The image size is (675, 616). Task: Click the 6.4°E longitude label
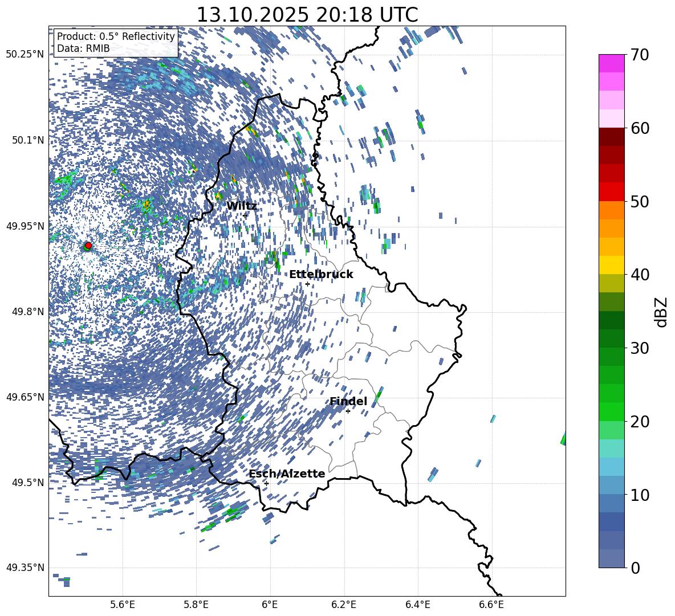417,605
